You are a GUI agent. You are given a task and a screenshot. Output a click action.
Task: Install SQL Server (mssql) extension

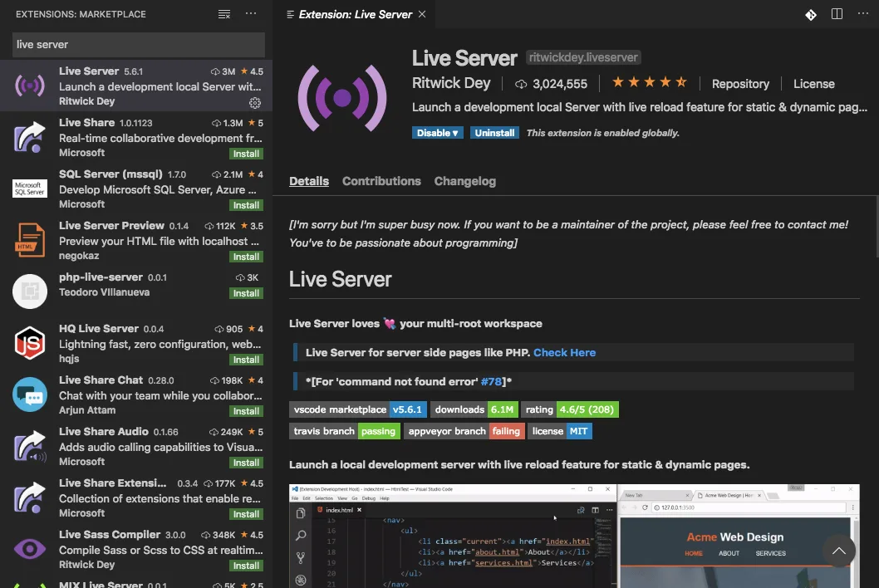246,205
